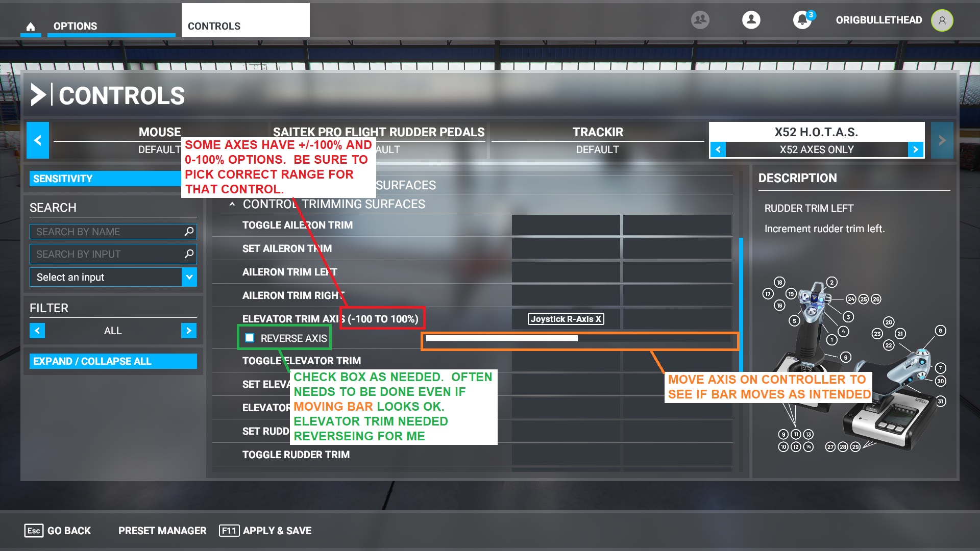The width and height of the screenshot is (980, 551).
Task: Click the notifications bell icon
Action: [x=804, y=19]
